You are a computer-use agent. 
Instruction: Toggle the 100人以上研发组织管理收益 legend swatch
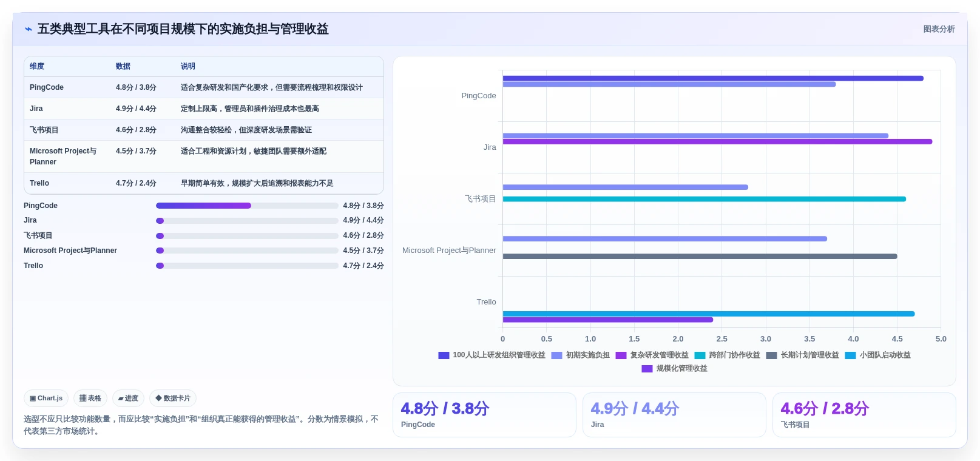(x=444, y=355)
